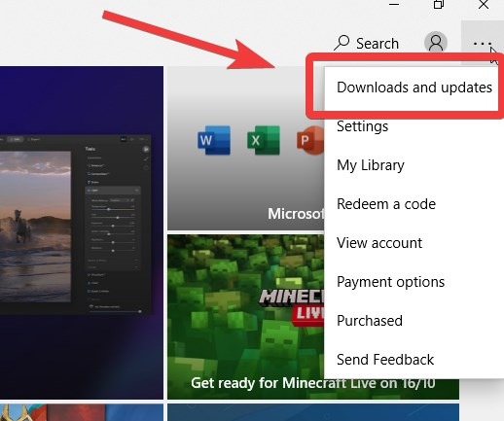
Task: Open Purchased menu item
Action: tap(414, 321)
